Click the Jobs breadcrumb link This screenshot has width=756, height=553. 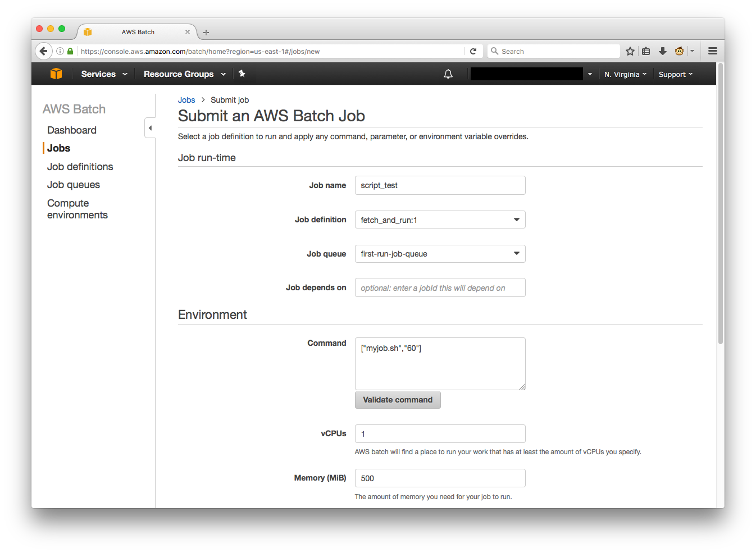pos(186,100)
